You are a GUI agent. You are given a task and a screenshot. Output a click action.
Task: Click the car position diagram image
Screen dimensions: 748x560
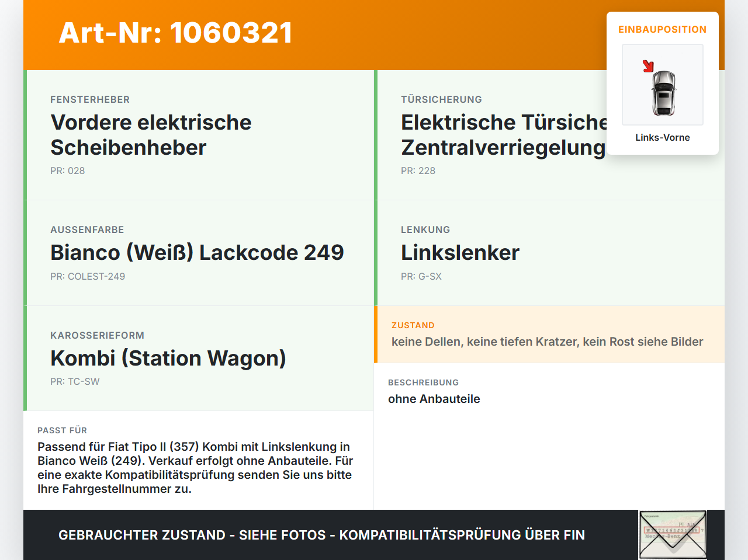[663, 85]
